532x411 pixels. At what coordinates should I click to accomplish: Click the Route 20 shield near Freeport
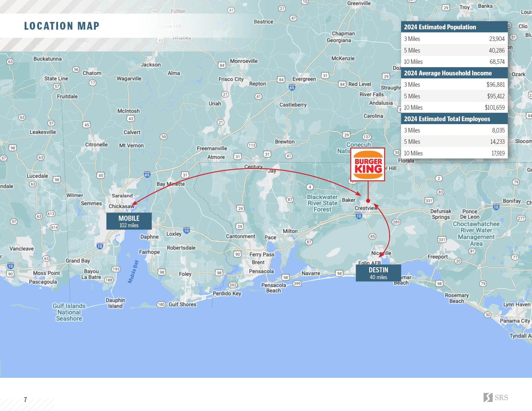point(458,261)
